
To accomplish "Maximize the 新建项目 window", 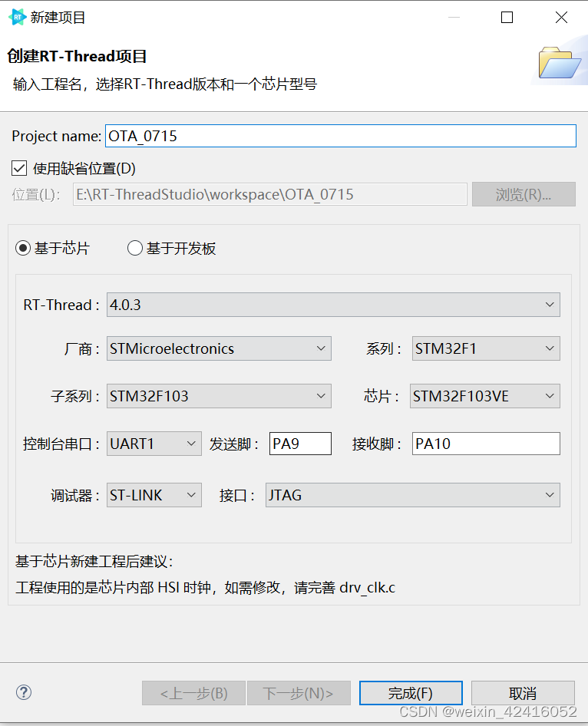I will click(x=507, y=17).
